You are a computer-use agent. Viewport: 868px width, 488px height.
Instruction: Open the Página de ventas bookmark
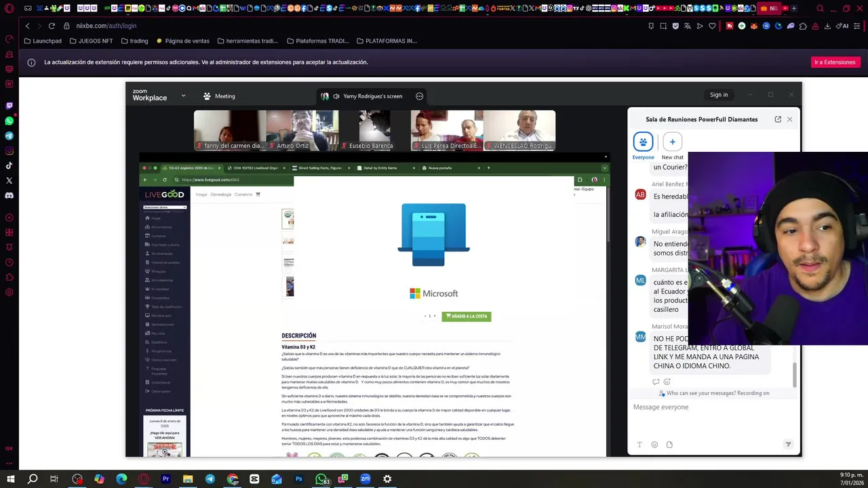pos(182,41)
